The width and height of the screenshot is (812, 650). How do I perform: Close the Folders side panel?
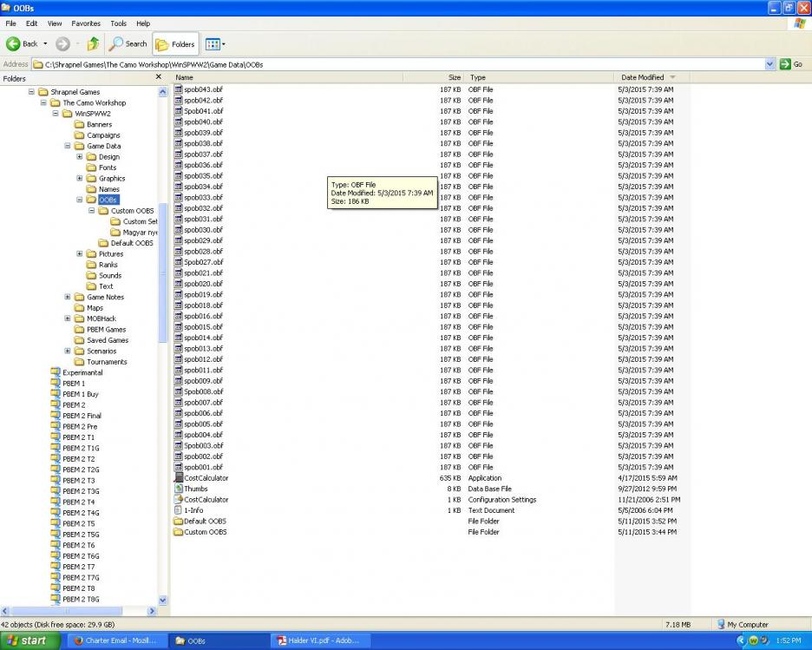pos(158,77)
